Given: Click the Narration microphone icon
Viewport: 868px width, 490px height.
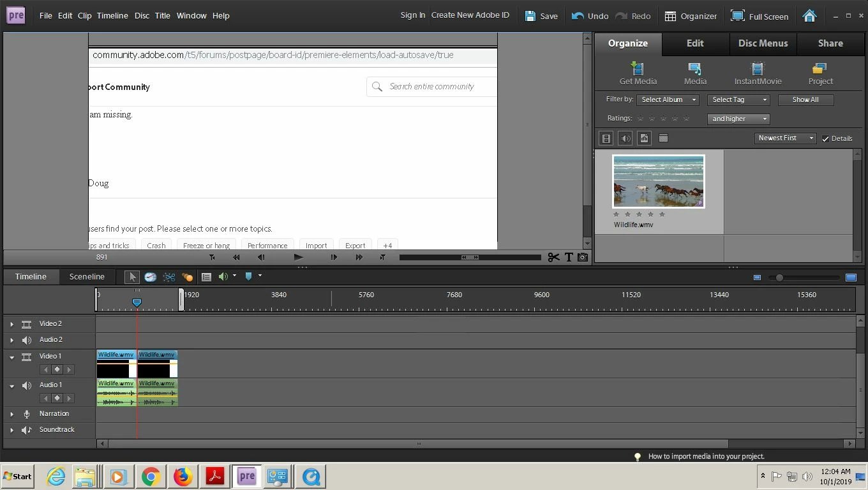Looking at the screenshot, I should click(27, 414).
